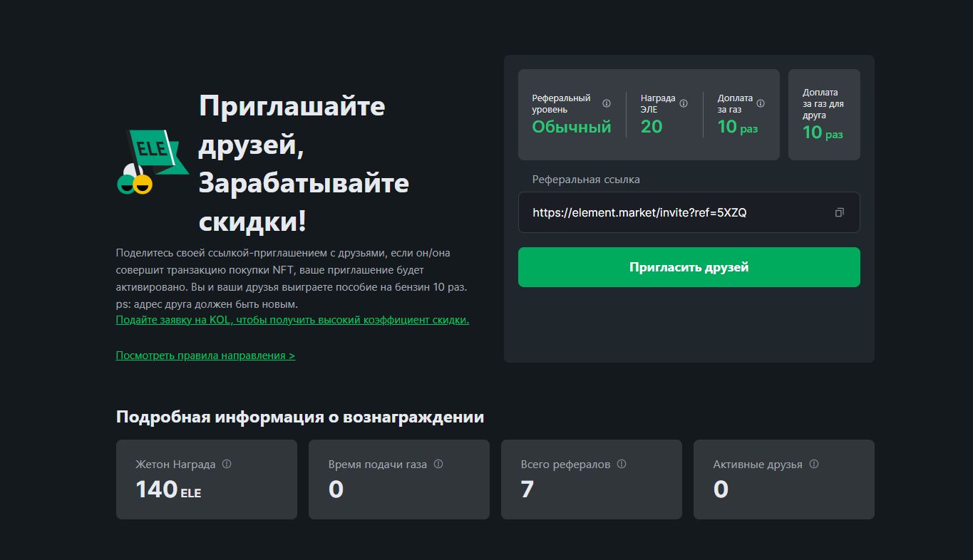Click the Обычный referral level value

click(572, 127)
